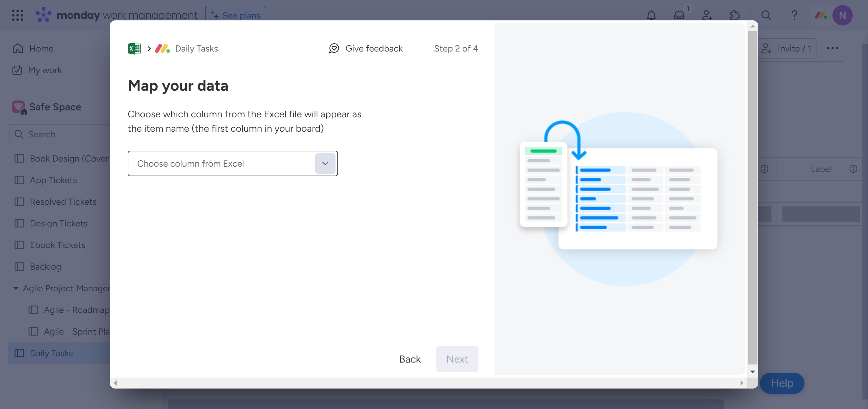Click the board menu three dots icon

833,48
